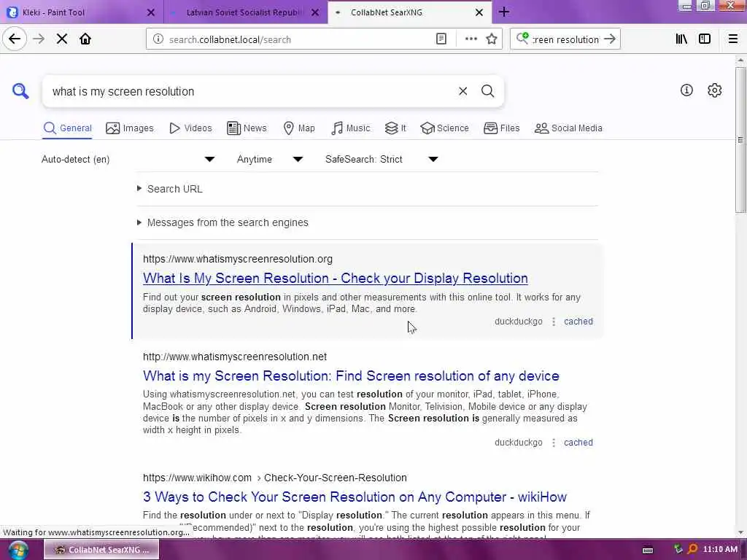This screenshot has height=560, width=747.
Task: Select the News search category
Action: 247,128
